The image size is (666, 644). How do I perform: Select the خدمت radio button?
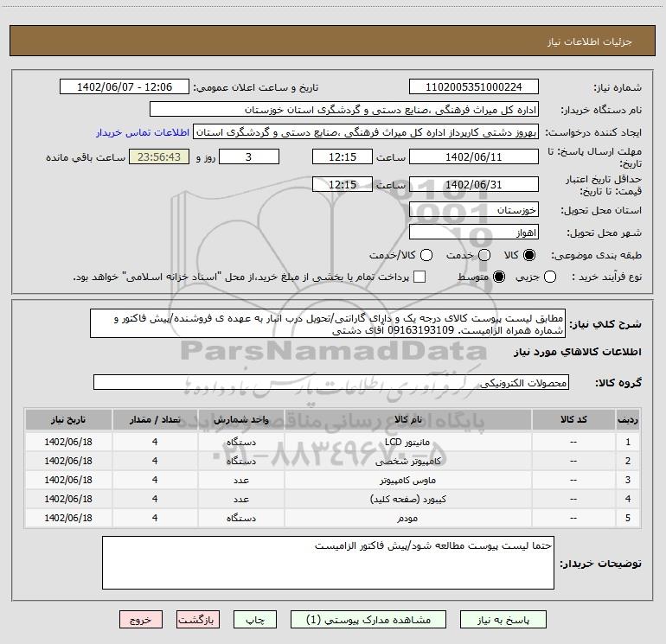tap(484, 255)
